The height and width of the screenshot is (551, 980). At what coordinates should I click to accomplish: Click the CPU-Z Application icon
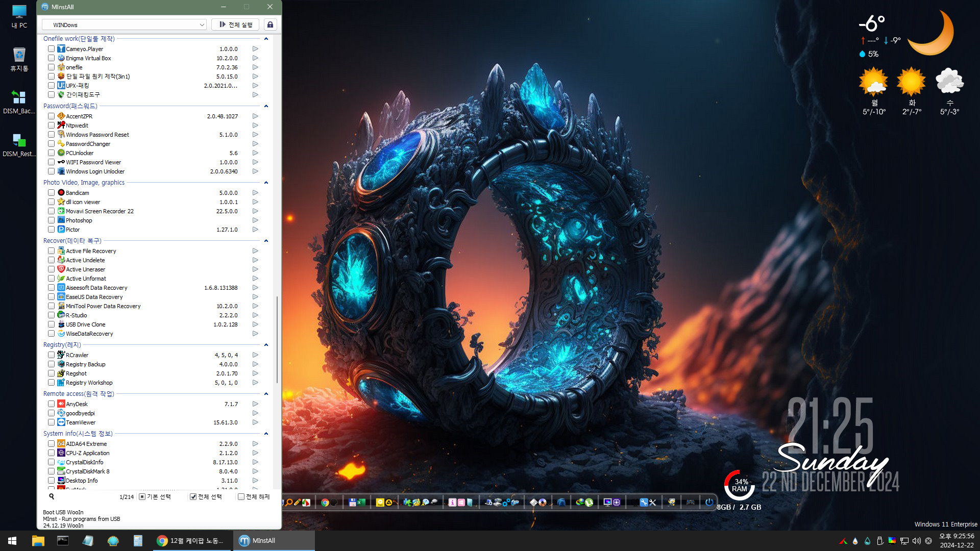(61, 453)
